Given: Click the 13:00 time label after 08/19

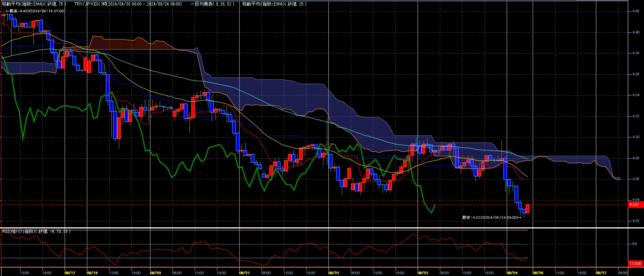Looking at the screenshot, I should (114, 273).
